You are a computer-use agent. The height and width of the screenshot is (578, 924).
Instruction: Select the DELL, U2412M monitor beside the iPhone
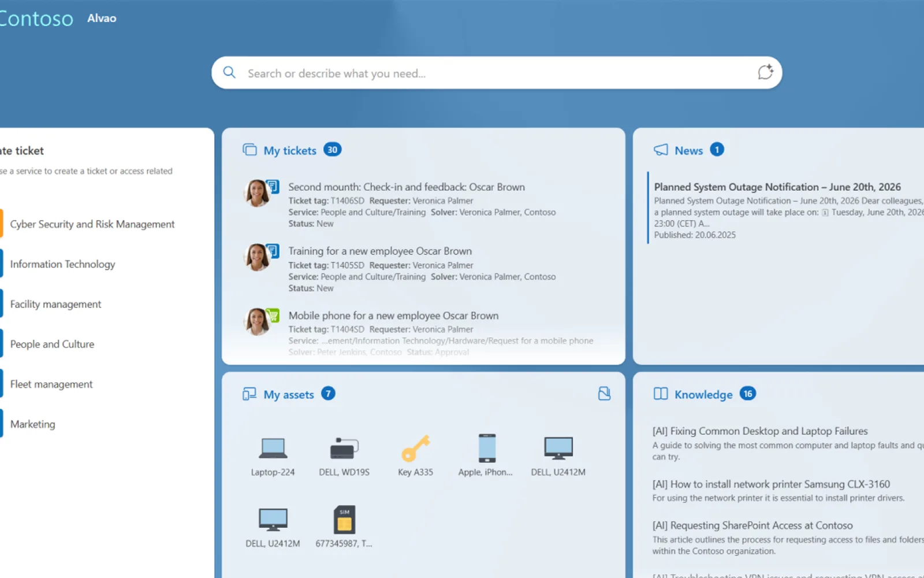click(558, 456)
